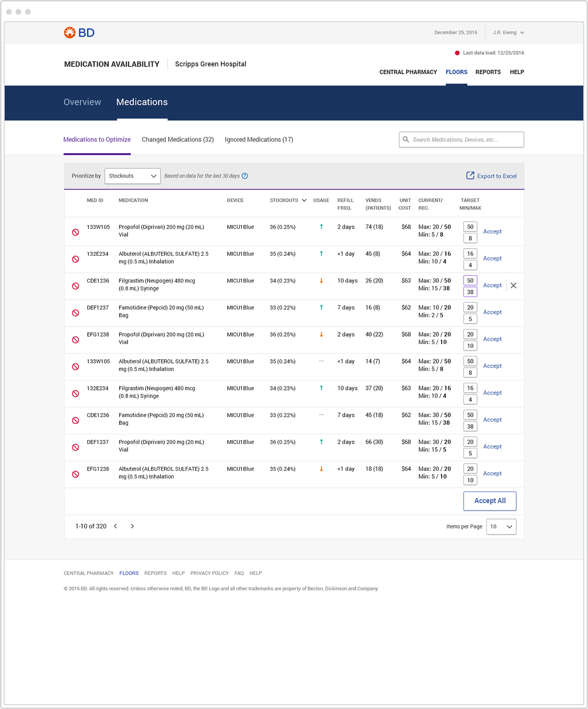588x709 pixels.
Task: Click ignore icon for Albuterol row with 14 (7) vends
Action: pyautogui.click(x=76, y=367)
